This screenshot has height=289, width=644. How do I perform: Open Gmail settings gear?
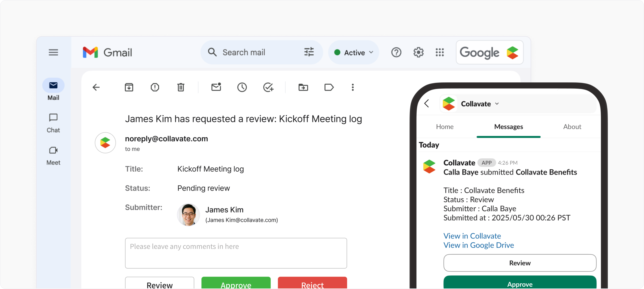point(418,52)
